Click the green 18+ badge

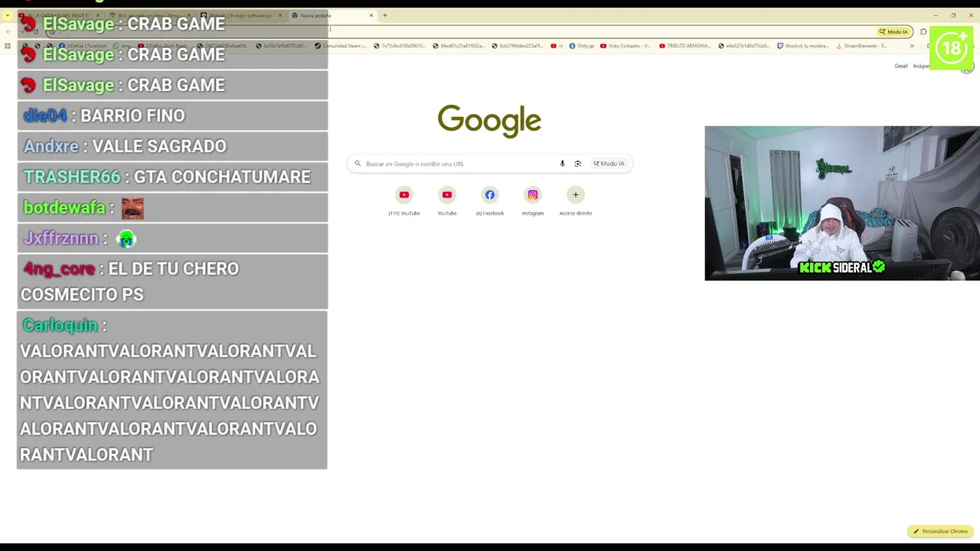[952, 47]
